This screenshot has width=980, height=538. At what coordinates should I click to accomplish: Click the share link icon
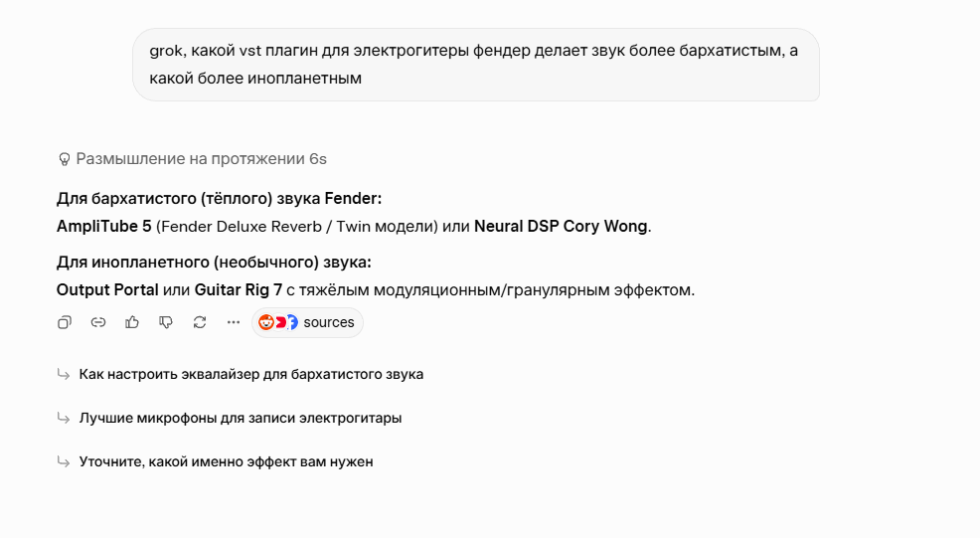click(98, 323)
